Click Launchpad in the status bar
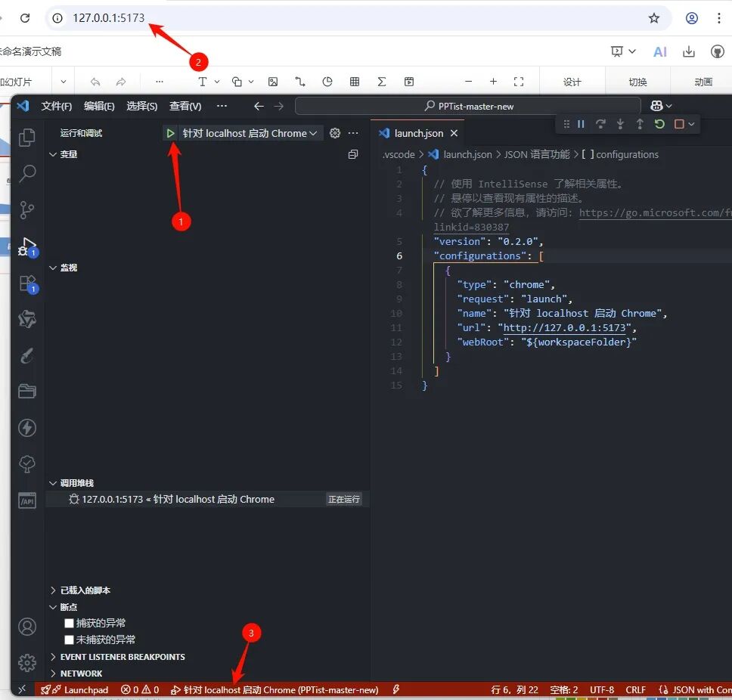The height and width of the screenshot is (700, 732). pos(75,689)
